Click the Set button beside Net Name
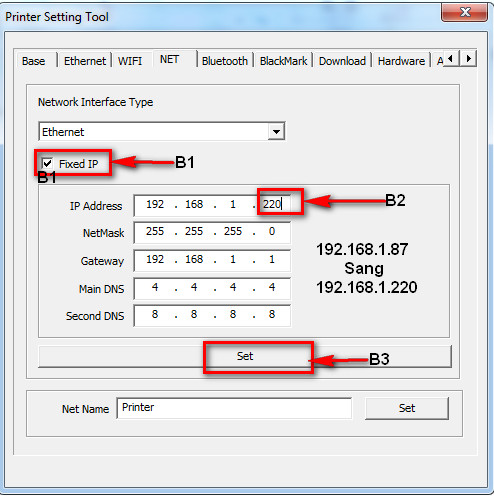Image resolution: width=494 pixels, height=496 pixels. 407,408
